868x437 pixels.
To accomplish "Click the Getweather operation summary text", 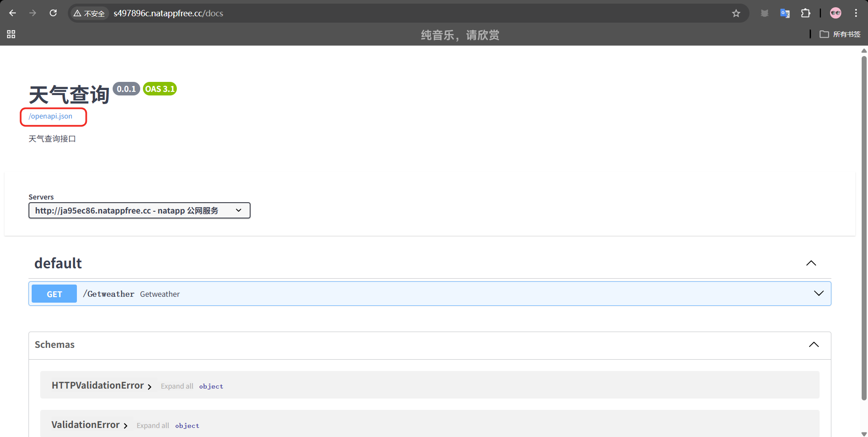I will coord(160,294).
